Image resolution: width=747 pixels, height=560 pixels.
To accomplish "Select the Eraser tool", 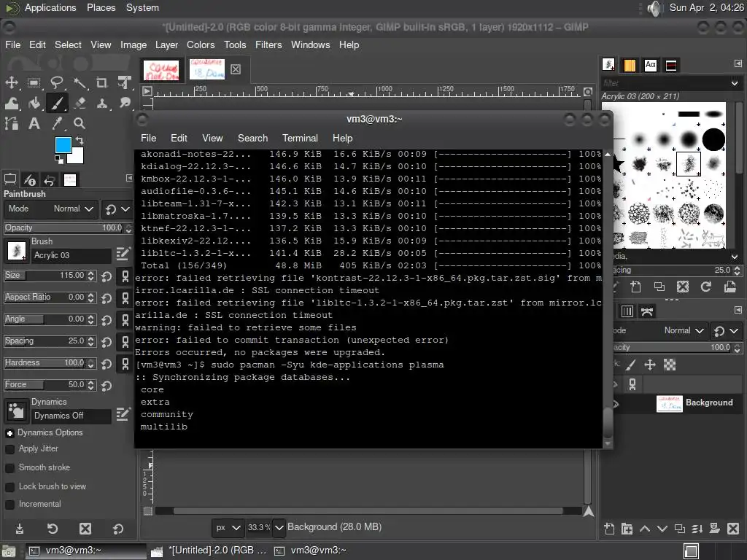I will [x=80, y=103].
